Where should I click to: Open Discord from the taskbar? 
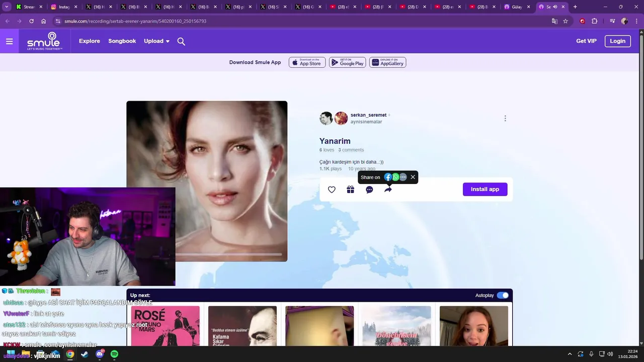tap(100, 354)
